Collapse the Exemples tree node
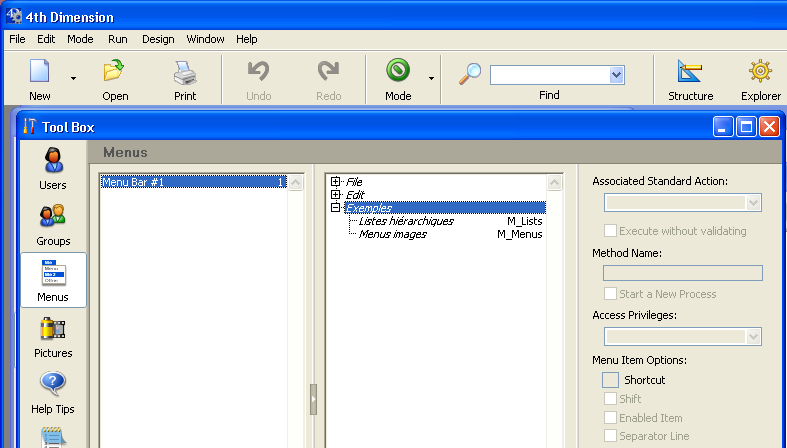 tap(336, 208)
